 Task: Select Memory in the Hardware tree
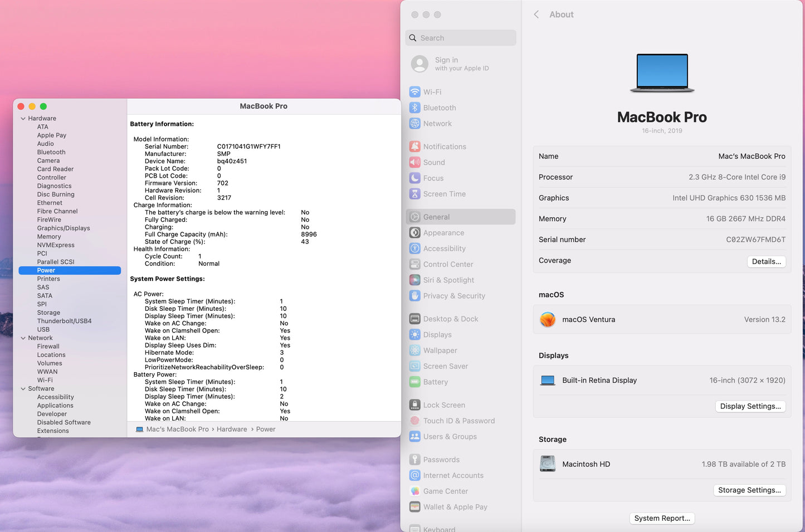pyautogui.click(x=49, y=236)
